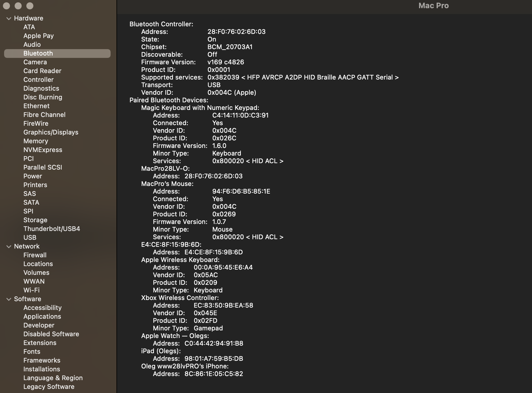The width and height of the screenshot is (532, 393).
Task: Select Parallel SCSI in the sidebar
Action: pos(43,167)
